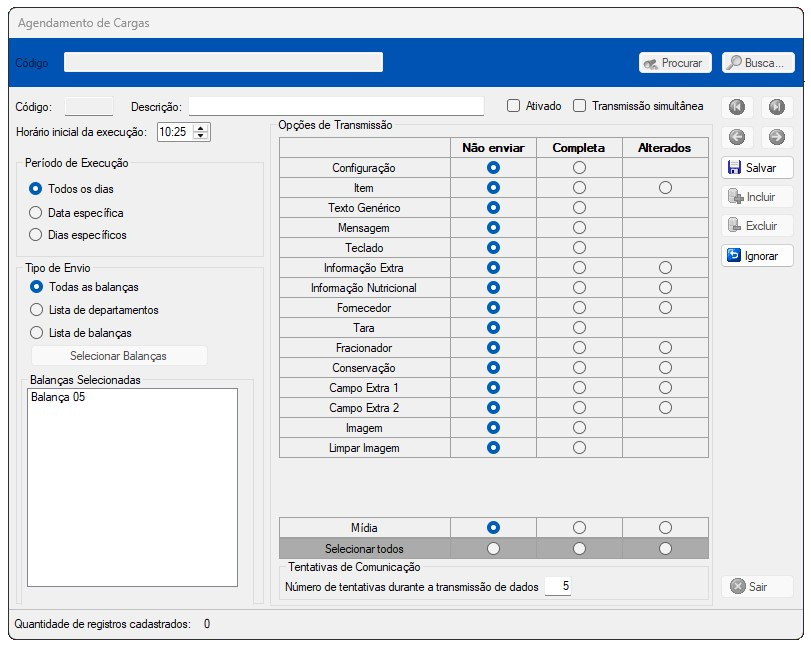Click the Descrição text field
The height and width of the screenshot is (648, 811).
336,106
